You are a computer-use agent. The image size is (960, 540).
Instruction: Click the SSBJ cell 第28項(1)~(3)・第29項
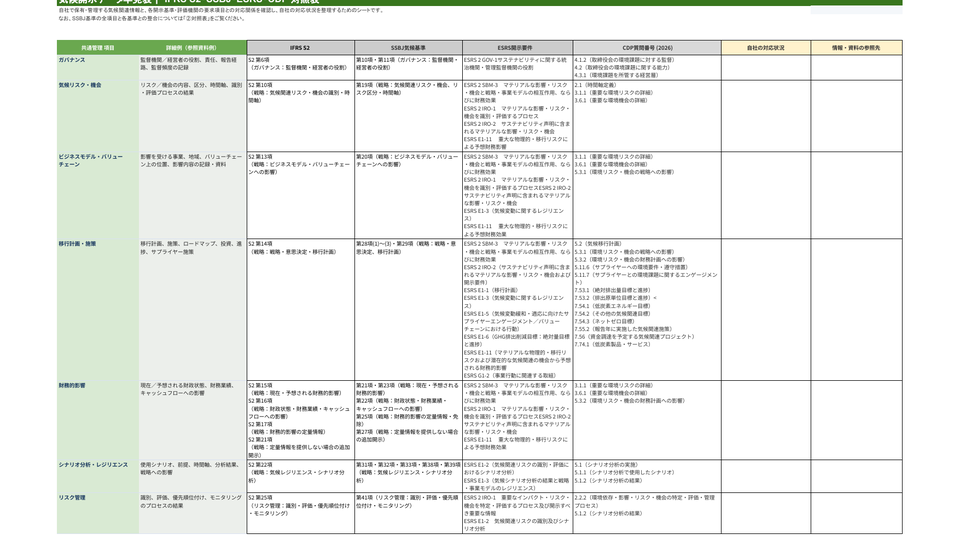click(x=408, y=309)
